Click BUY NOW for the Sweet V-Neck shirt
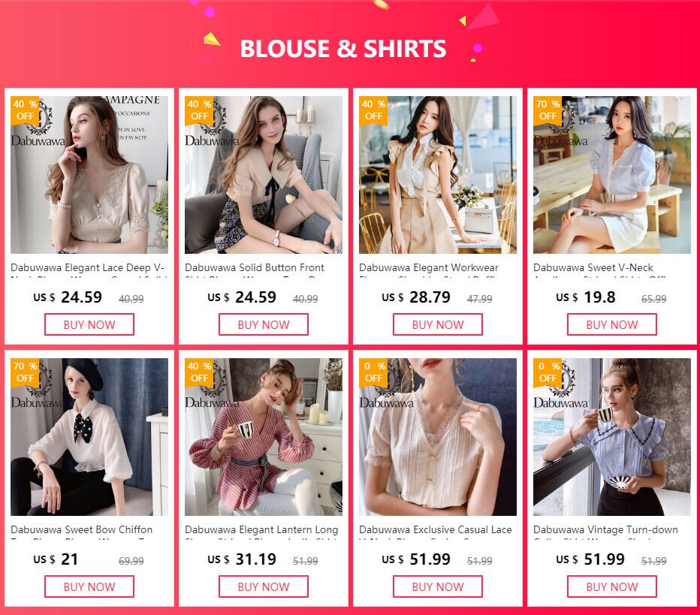Viewport: 700px width, 615px height. pos(612,324)
